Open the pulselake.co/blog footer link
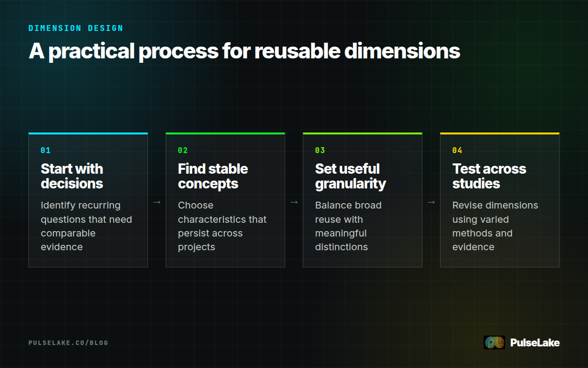 [x=68, y=342]
